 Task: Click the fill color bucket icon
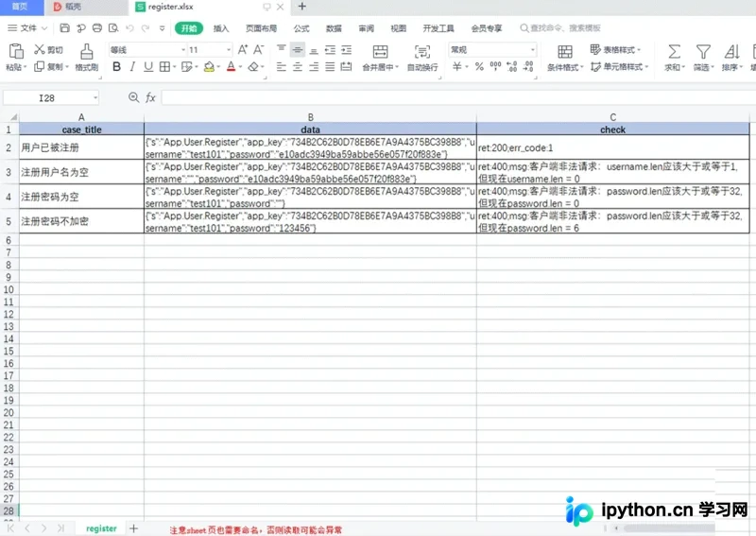[x=209, y=66]
